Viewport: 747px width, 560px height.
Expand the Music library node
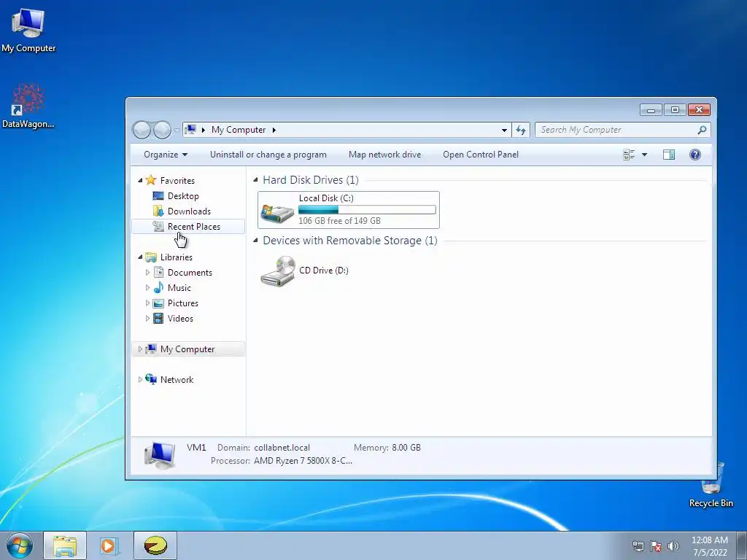(147, 287)
